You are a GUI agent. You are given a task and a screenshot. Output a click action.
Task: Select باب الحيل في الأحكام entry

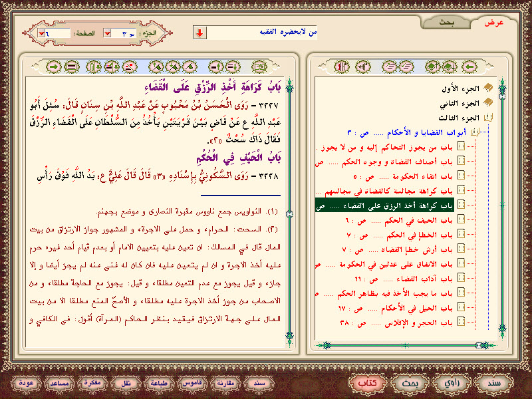tap(395, 308)
